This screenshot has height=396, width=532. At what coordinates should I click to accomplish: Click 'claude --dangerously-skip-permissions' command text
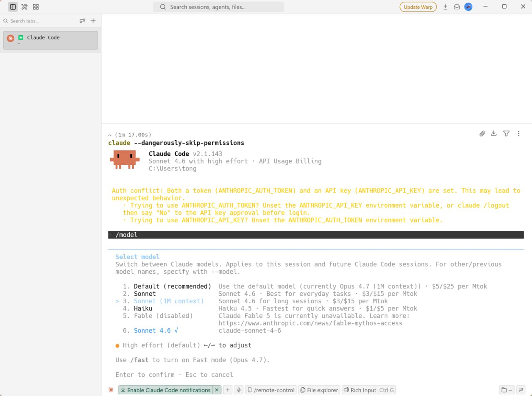click(x=176, y=143)
